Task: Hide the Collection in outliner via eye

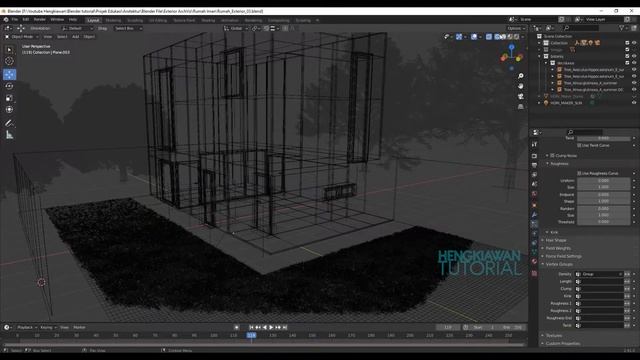Action: tap(634, 43)
